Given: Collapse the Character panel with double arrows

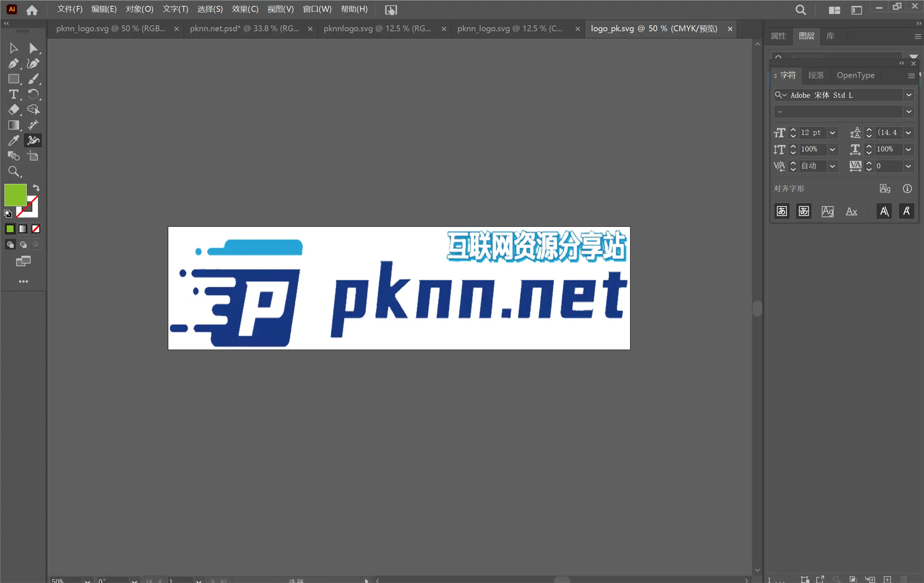Looking at the screenshot, I should [901, 63].
